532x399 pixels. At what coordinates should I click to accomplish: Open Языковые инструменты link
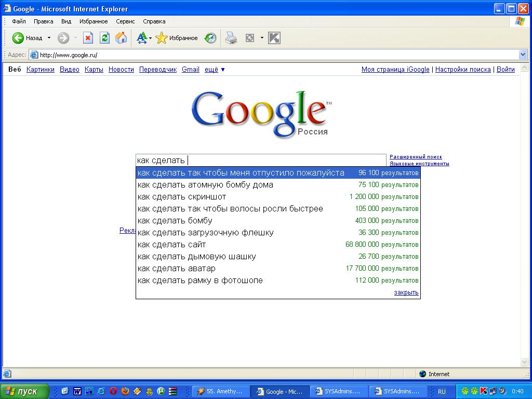pyautogui.click(x=419, y=164)
